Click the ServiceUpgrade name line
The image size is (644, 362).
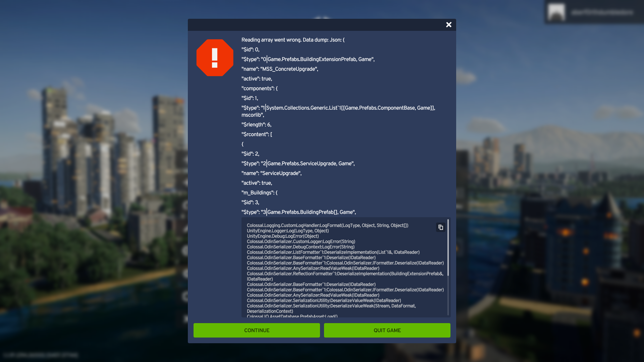pyautogui.click(x=271, y=173)
